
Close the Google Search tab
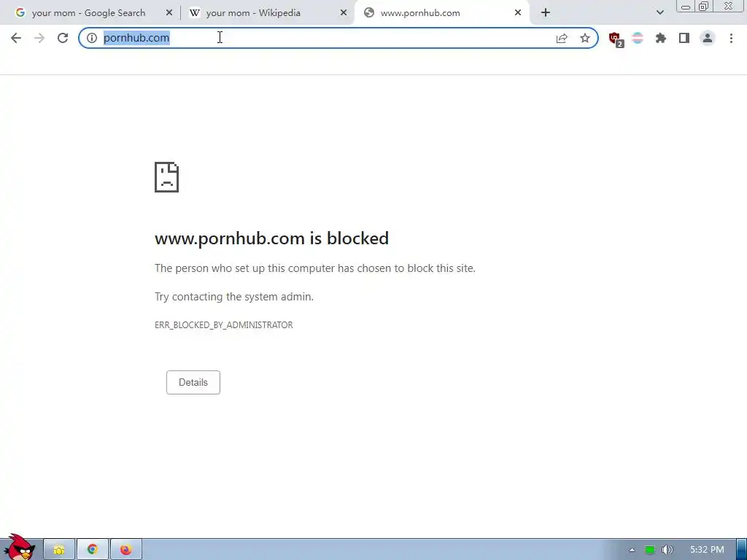[x=169, y=13]
